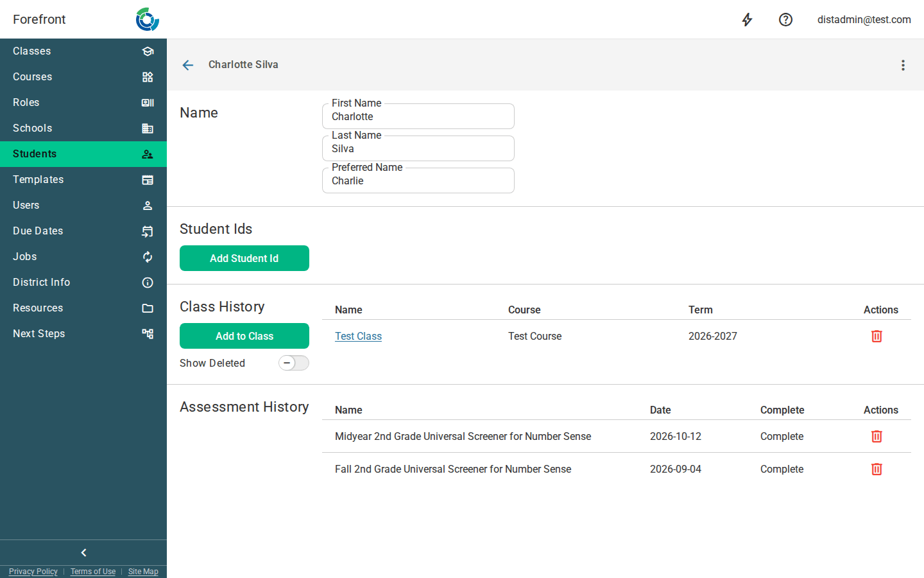
Task: Click the Charlotte Silva page title
Action: tap(243, 65)
